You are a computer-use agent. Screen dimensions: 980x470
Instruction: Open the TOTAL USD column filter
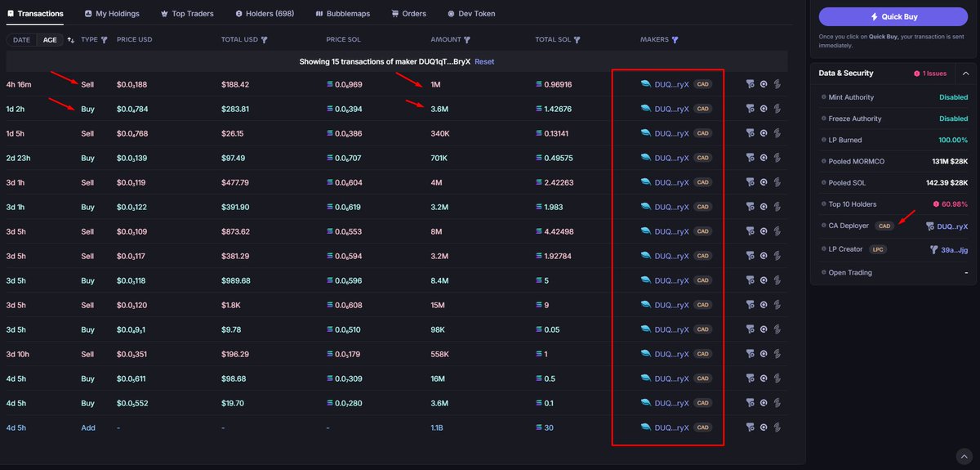[264, 39]
